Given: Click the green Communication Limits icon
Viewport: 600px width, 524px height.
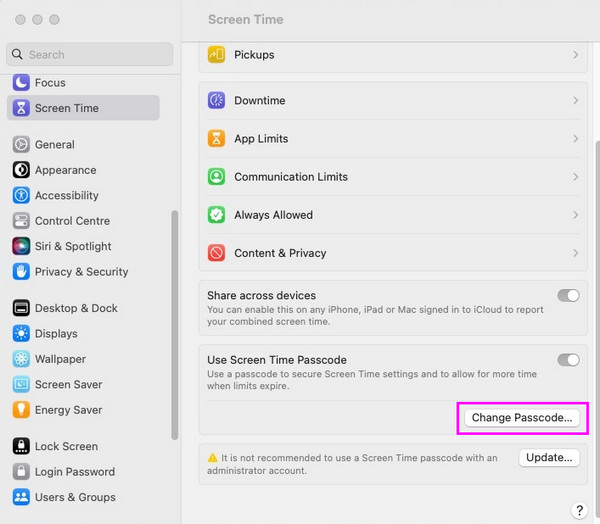Looking at the screenshot, I should tap(216, 177).
